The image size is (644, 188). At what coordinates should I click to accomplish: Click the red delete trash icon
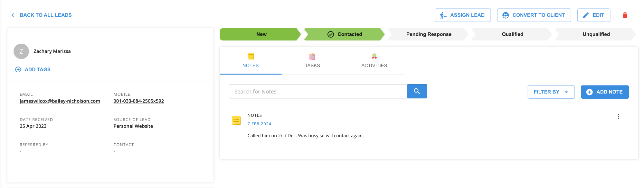point(625,15)
